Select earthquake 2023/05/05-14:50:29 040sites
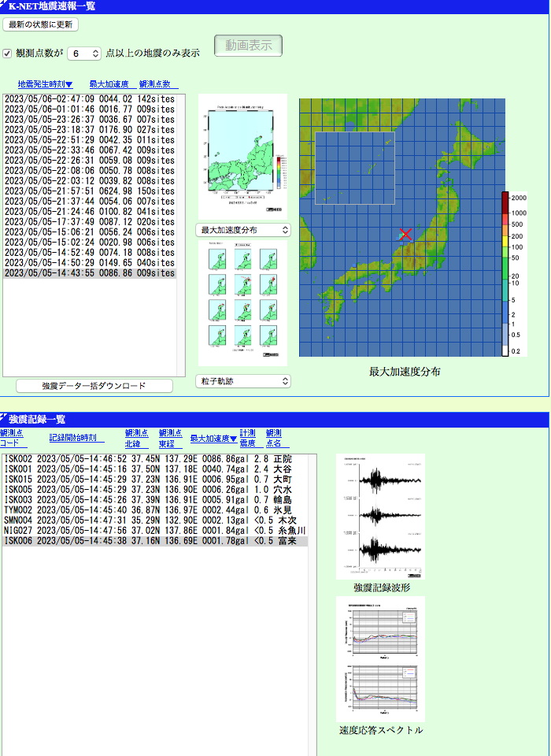551x756 pixels. [90, 263]
